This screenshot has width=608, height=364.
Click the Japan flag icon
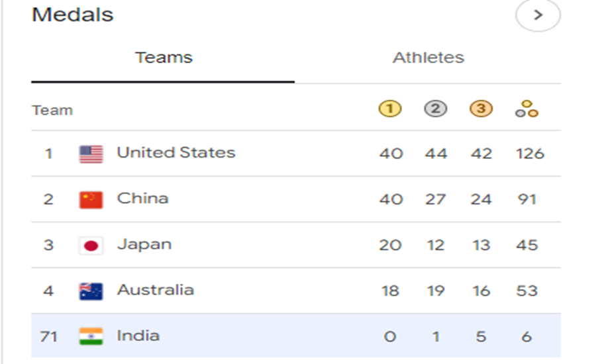click(x=91, y=246)
